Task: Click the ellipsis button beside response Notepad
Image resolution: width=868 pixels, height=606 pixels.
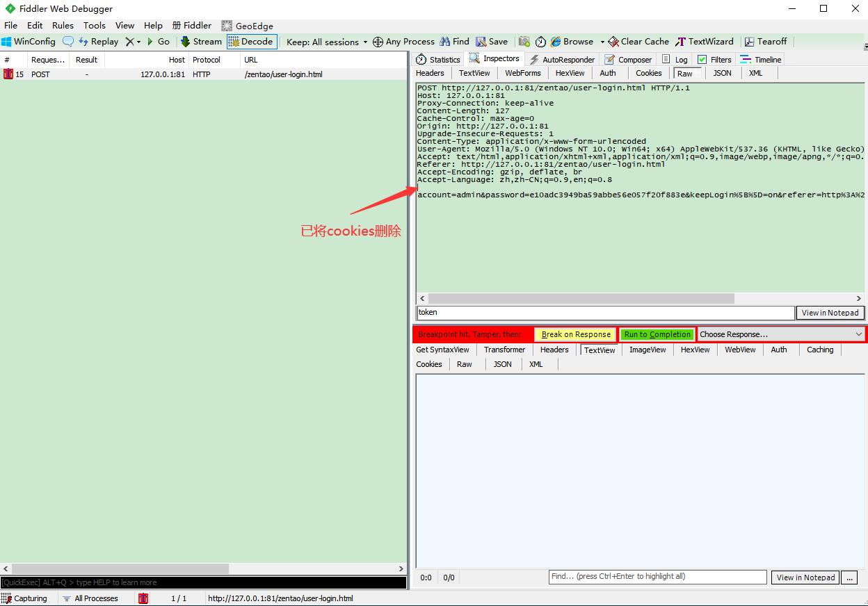Action: pyautogui.click(x=849, y=578)
